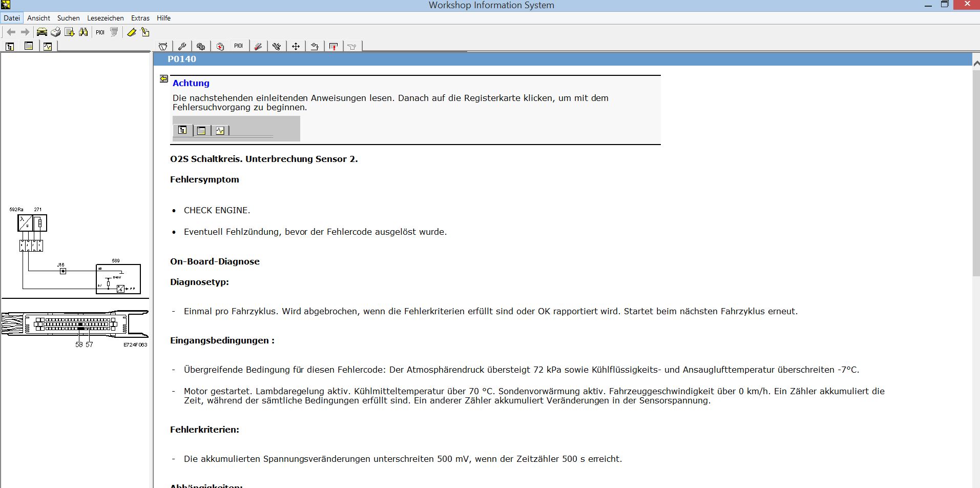Switch to the tree structure tab
This screenshot has width=980, height=488.
point(10,46)
